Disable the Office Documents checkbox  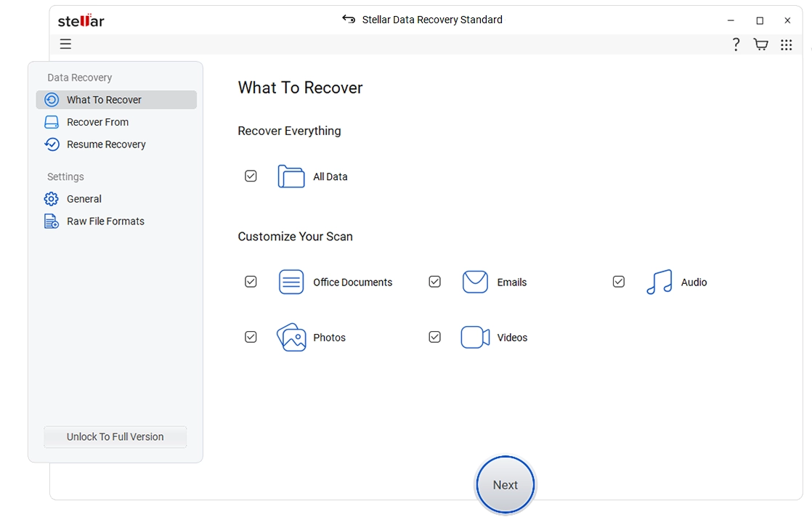coord(251,282)
